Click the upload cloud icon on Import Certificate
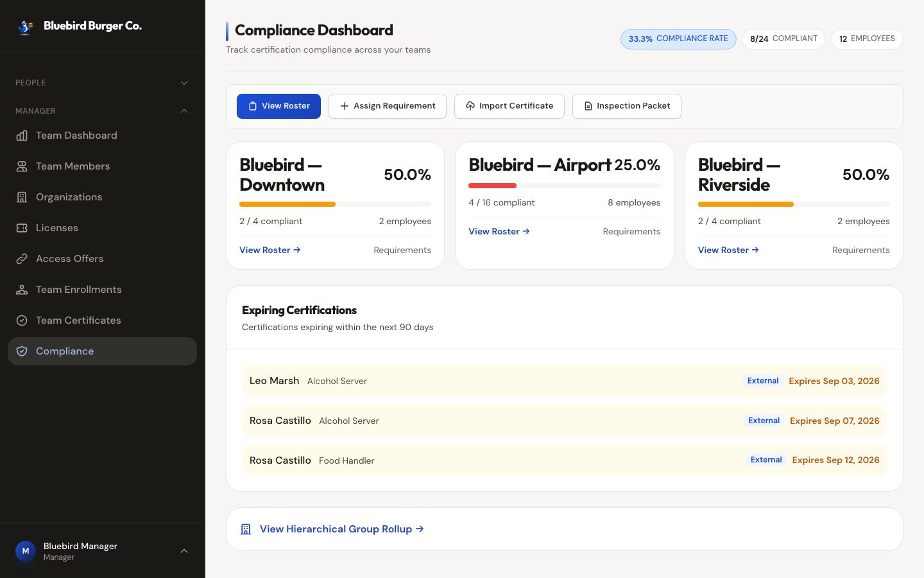924x578 pixels. [x=470, y=106]
